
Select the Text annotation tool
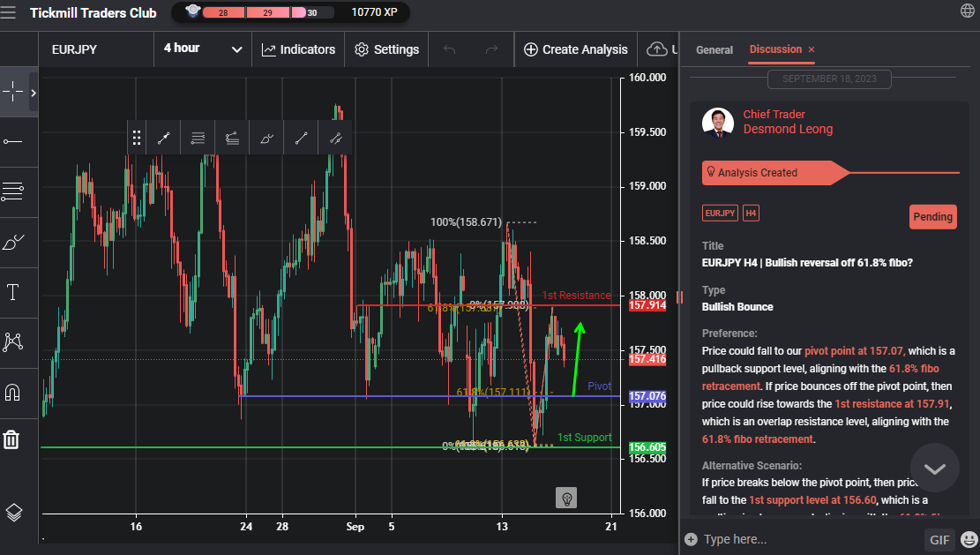12,292
